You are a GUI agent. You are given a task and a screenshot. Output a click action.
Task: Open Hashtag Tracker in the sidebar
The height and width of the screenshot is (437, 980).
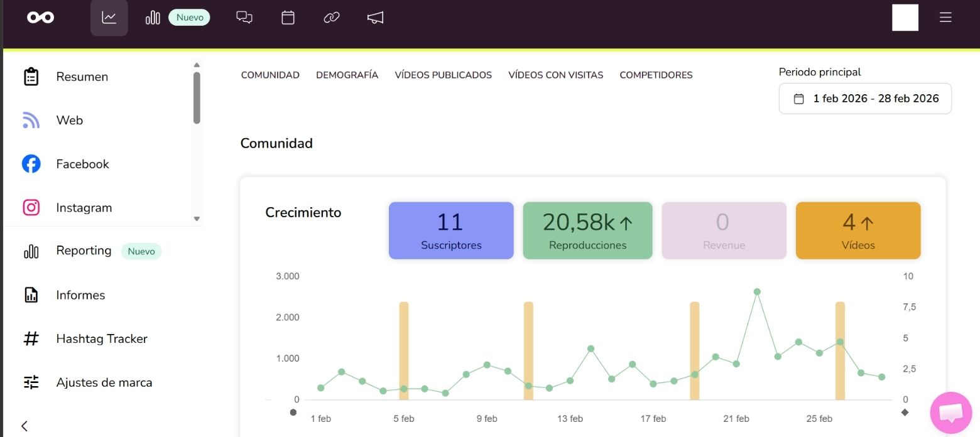[x=102, y=338]
